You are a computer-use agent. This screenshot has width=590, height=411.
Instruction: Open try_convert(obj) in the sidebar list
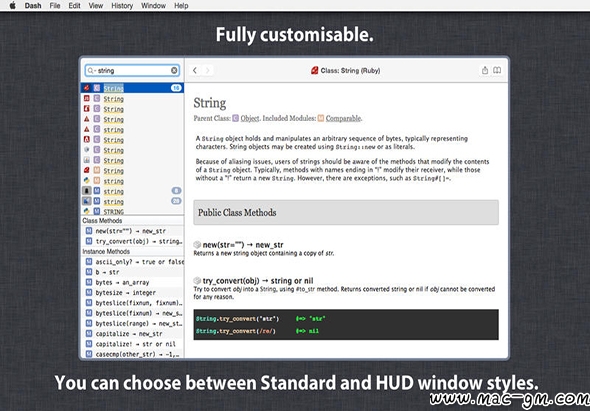coord(132,241)
